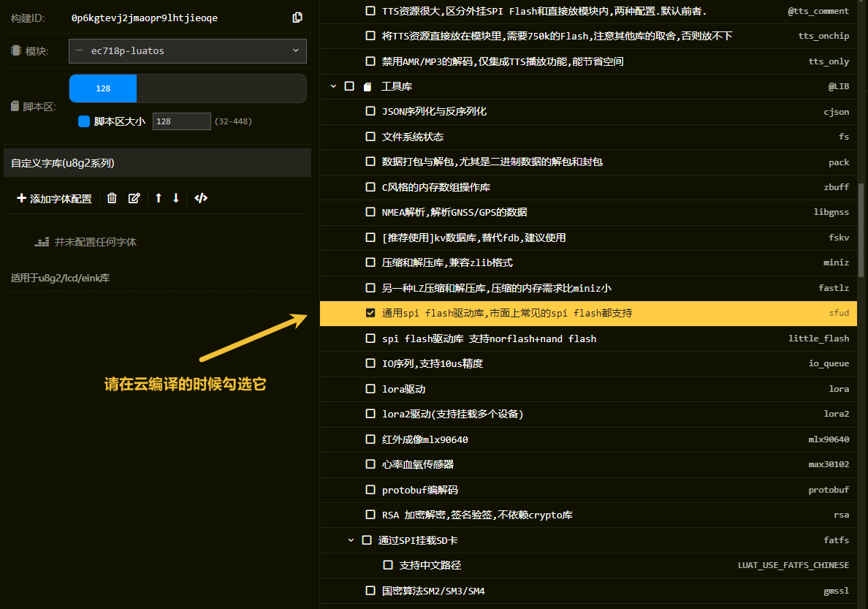Copy the build ID to clipboard

[x=297, y=18]
